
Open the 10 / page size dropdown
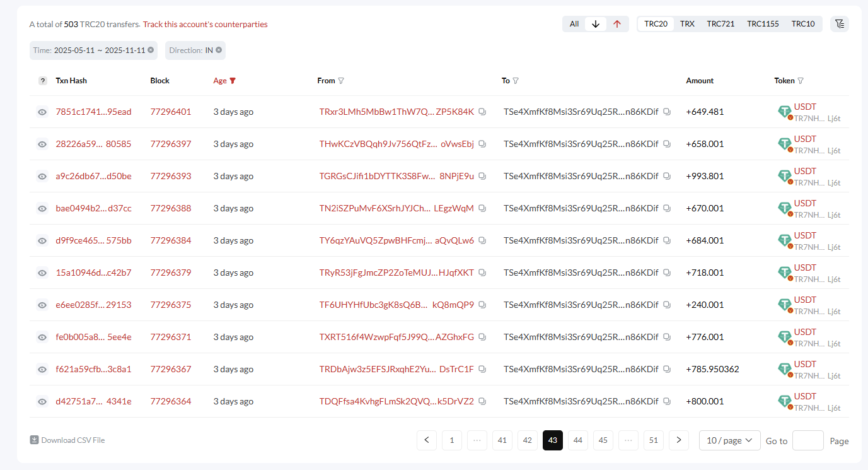tap(729, 440)
